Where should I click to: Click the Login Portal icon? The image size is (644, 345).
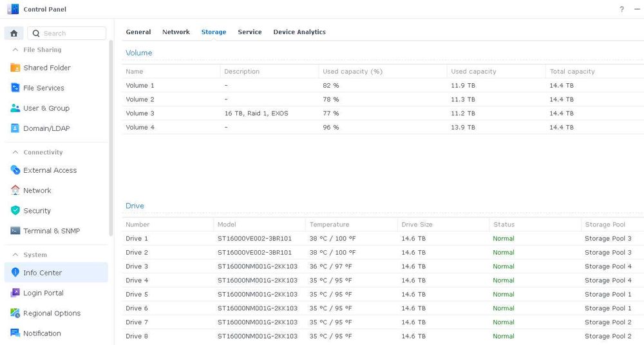pos(15,293)
